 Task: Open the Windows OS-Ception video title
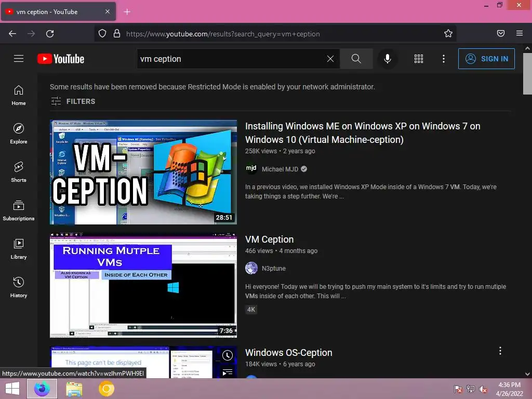(x=289, y=353)
